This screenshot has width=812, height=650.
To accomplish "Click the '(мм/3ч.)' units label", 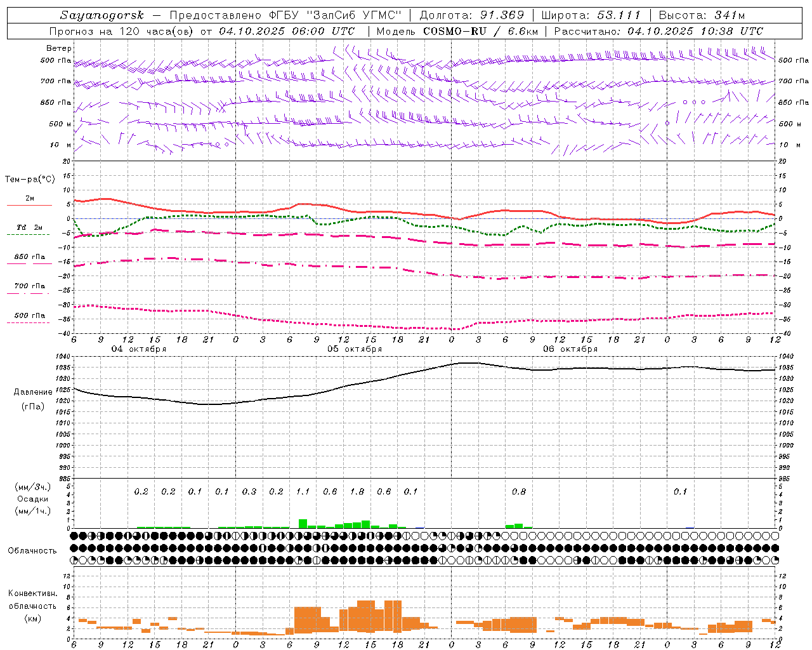I will [33, 487].
